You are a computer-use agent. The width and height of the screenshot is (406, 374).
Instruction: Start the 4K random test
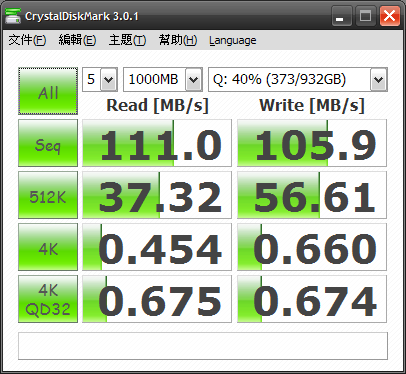tap(48, 247)
